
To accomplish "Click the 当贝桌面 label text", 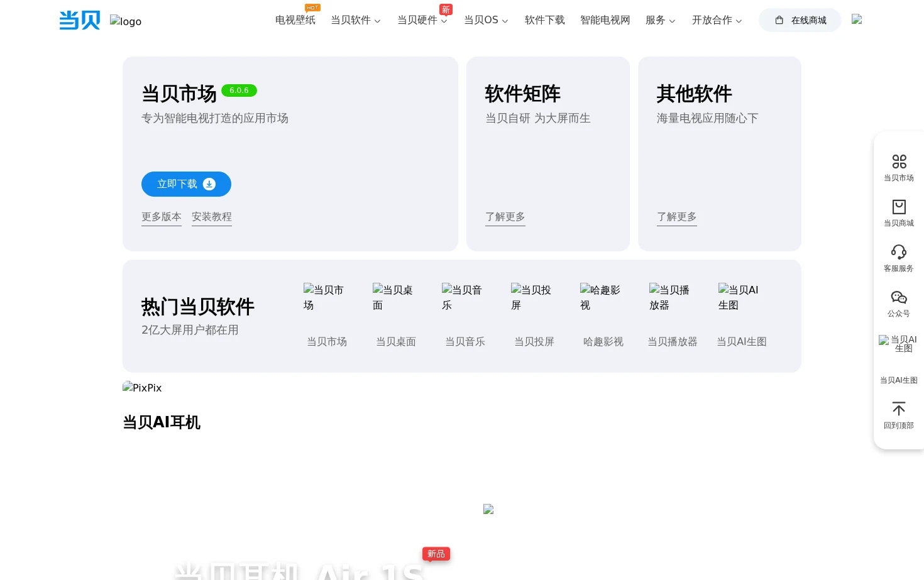I will pos(396,341).
